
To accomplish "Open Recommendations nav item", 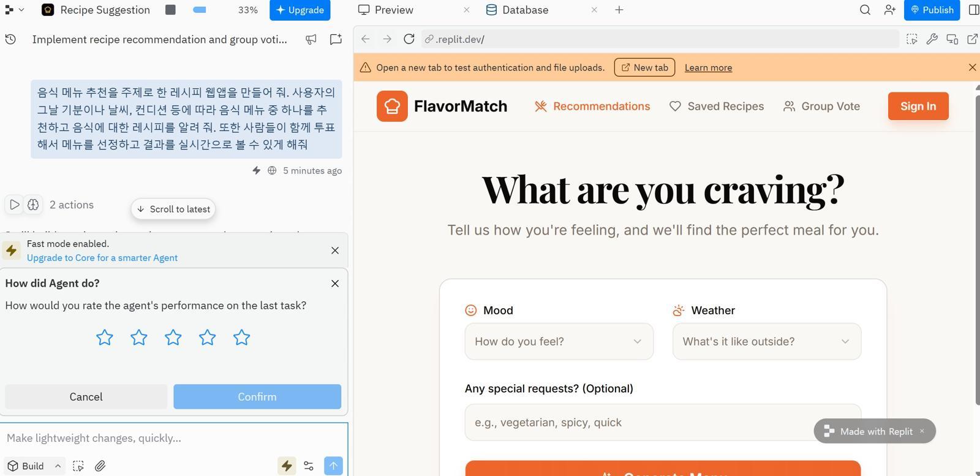I will tap(592, 106).
